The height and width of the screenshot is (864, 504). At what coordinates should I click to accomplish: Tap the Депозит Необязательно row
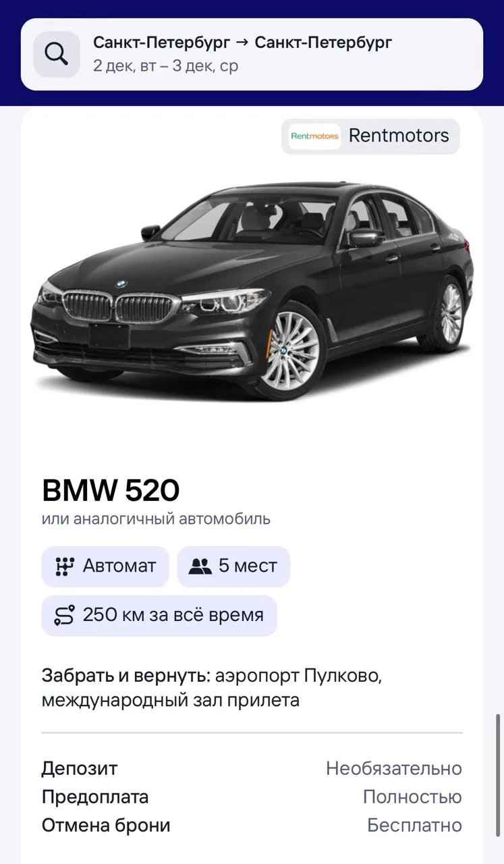click(252, 768)
